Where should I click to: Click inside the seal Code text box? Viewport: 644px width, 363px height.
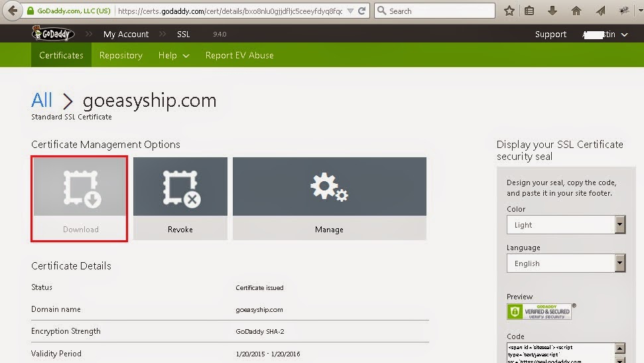[560, 354]
